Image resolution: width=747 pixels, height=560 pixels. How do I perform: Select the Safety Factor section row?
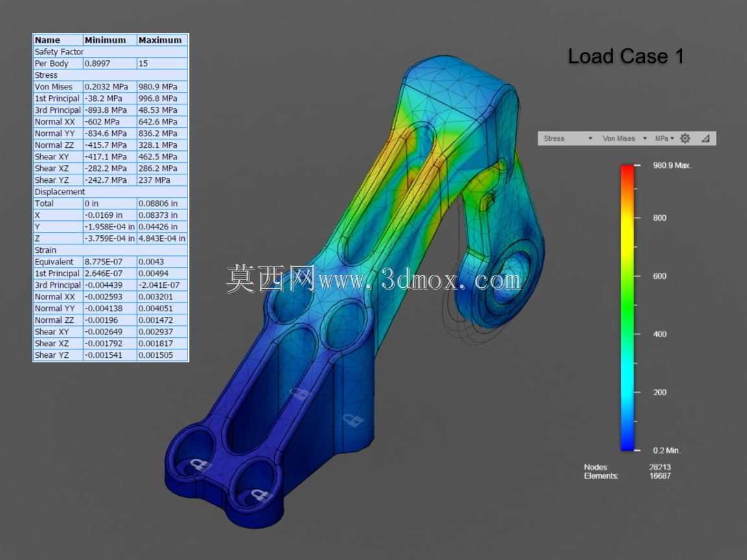[x=110, y=52]
